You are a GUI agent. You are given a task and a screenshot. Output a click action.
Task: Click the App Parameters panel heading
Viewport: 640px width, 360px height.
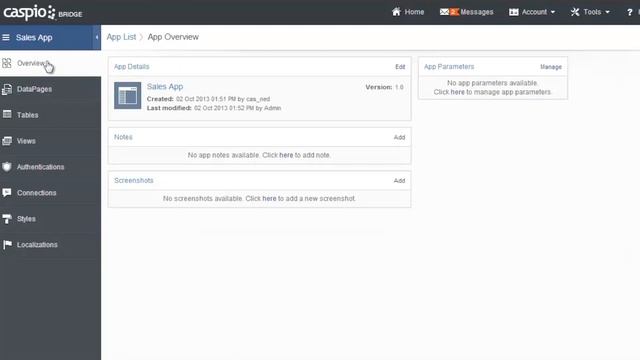449,67
